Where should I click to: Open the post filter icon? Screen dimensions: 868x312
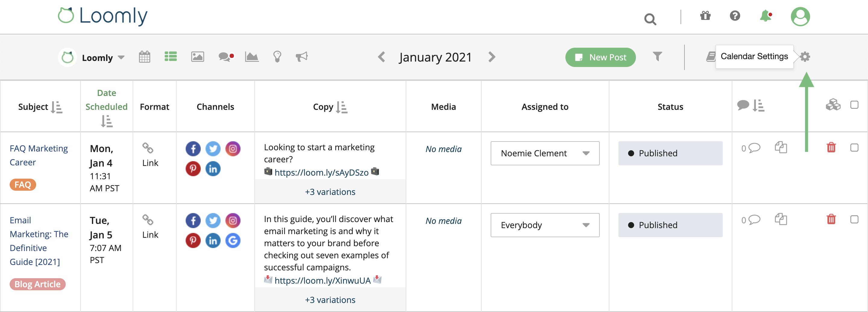coord(657,57)
